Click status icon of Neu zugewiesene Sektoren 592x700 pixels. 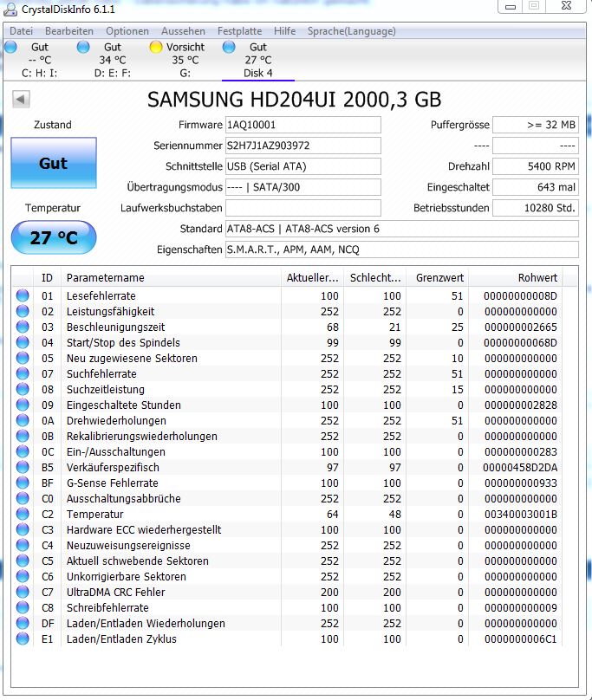pos(23,358)
